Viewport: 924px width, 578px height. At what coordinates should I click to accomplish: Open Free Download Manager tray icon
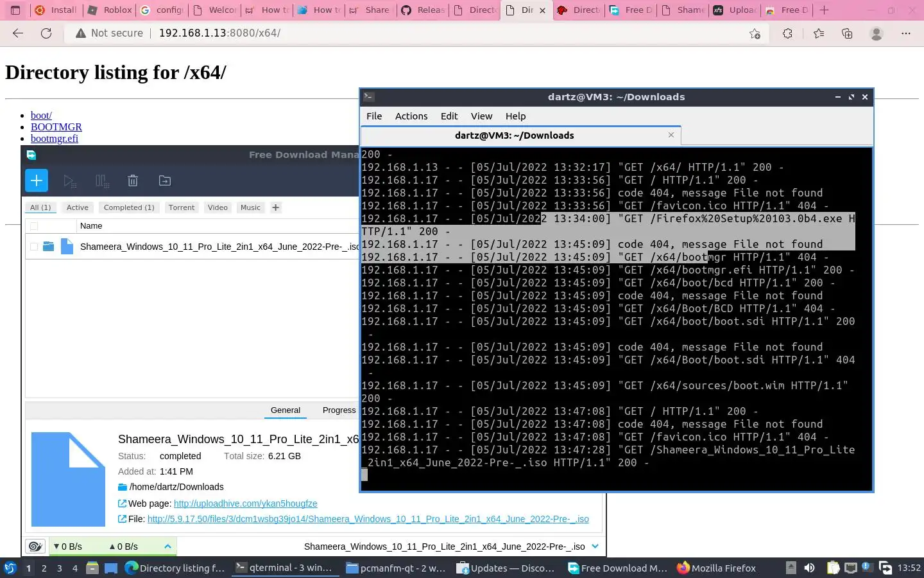(886, 568)
